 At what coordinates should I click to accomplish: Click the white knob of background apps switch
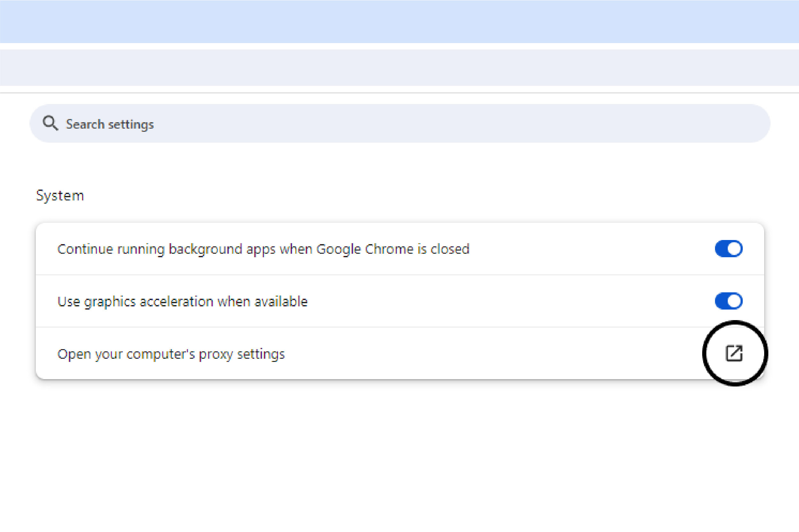coord(734,249)
